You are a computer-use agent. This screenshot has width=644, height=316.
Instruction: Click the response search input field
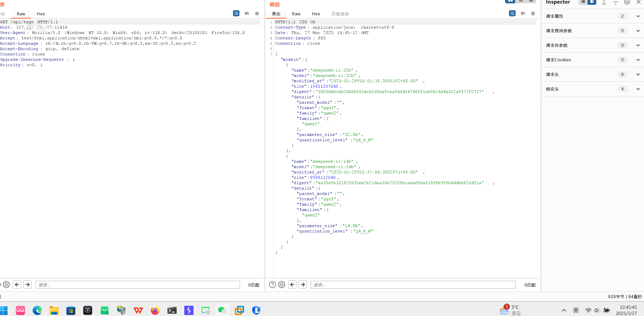point(413,285)
